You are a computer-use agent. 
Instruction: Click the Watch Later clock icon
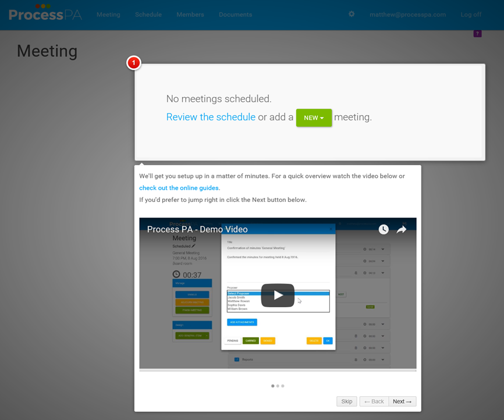click(x=384, y=230)
